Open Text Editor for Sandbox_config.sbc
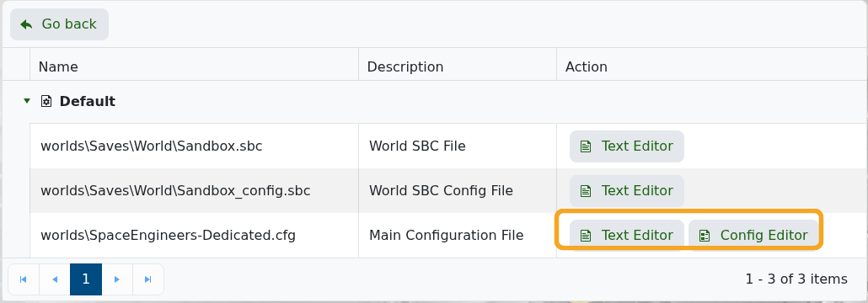Image resolution: width=868 pixels, height=303 pixels. (627, 191)
